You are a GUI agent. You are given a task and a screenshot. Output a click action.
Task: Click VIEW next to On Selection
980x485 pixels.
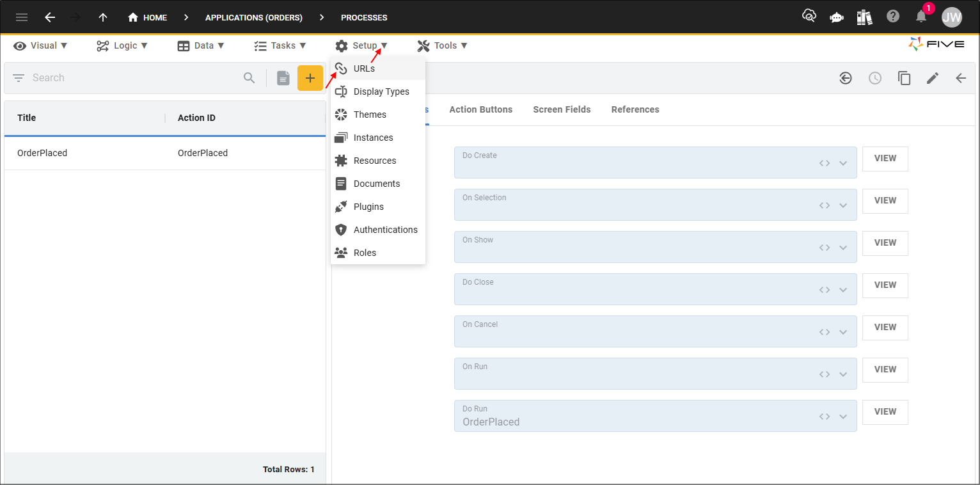(x=885, y=201)
